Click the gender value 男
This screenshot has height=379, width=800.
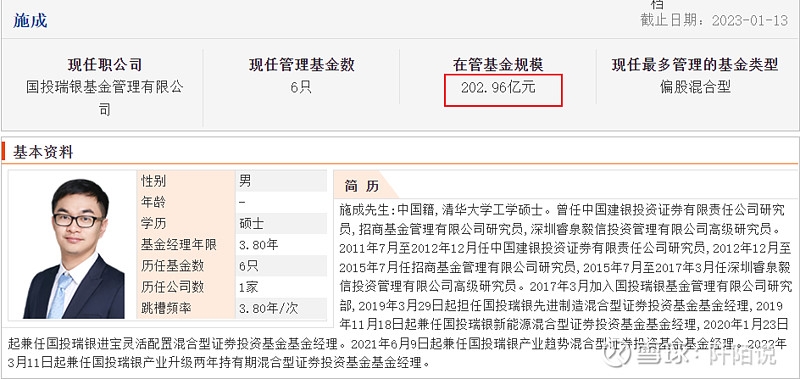(245, 181)
